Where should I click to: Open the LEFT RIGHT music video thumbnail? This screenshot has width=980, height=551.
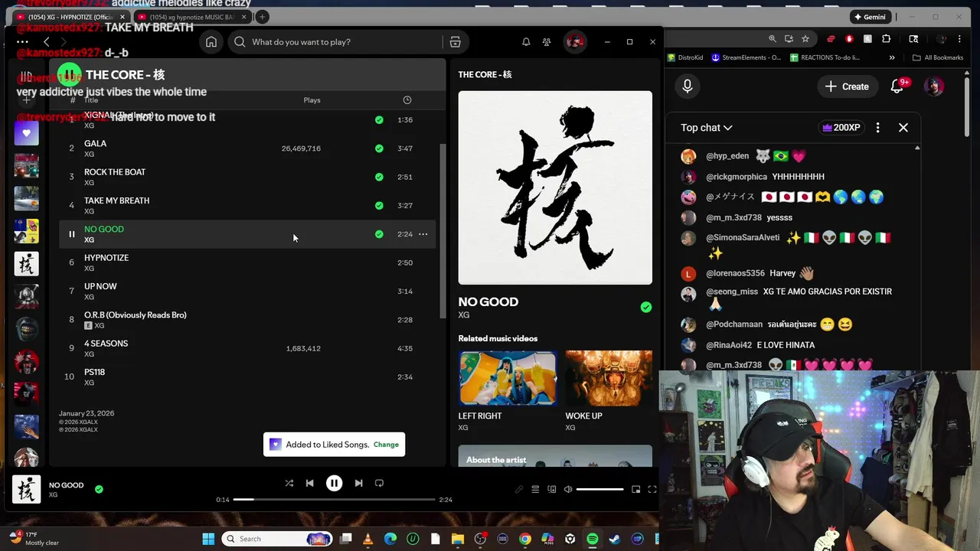pos(508,377)
